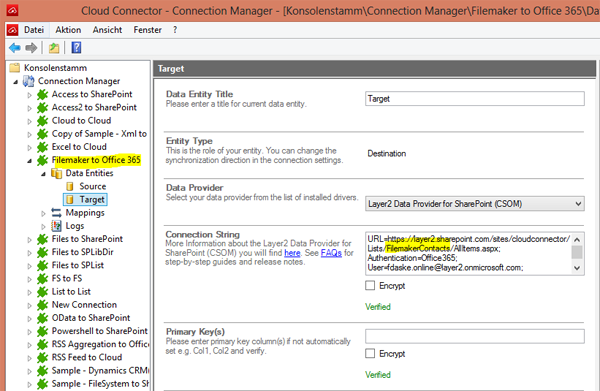The image size is (600, 391).
Task: Select Copy of Sample - Xml connection
Action: click(x=99, y=134)
